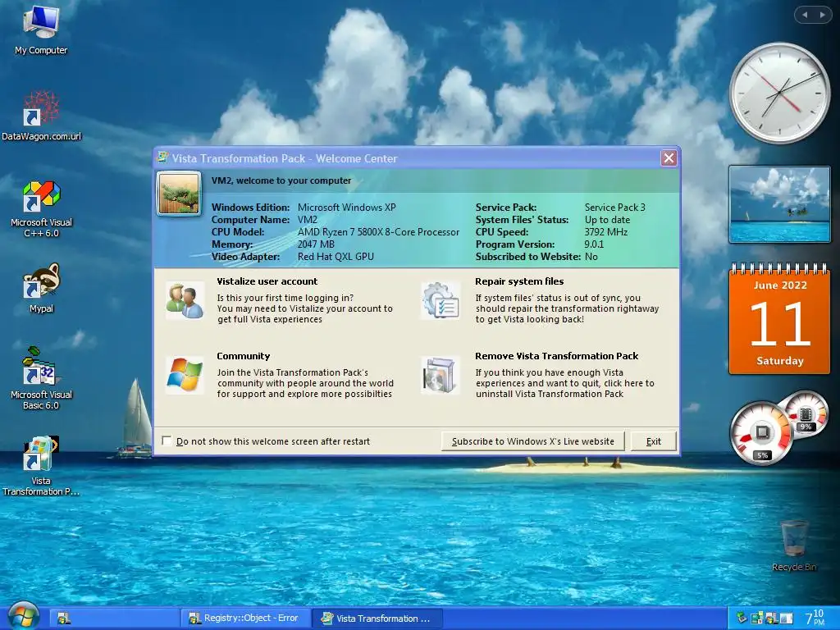Switch to Registry::Object - Error taskbar window

click(245, 619)
